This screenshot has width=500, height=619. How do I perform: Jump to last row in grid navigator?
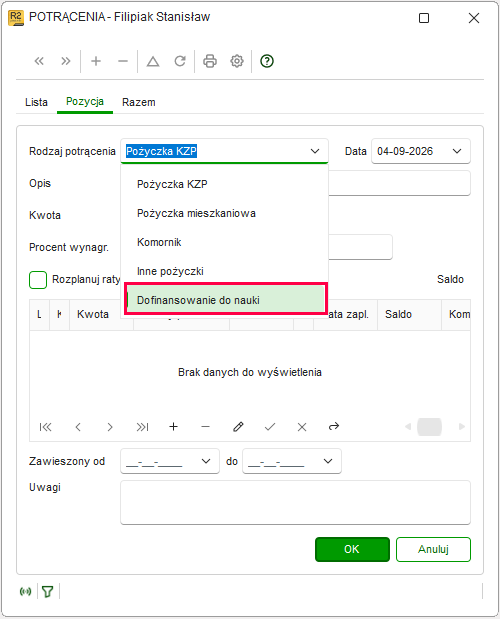click(142, 427)
